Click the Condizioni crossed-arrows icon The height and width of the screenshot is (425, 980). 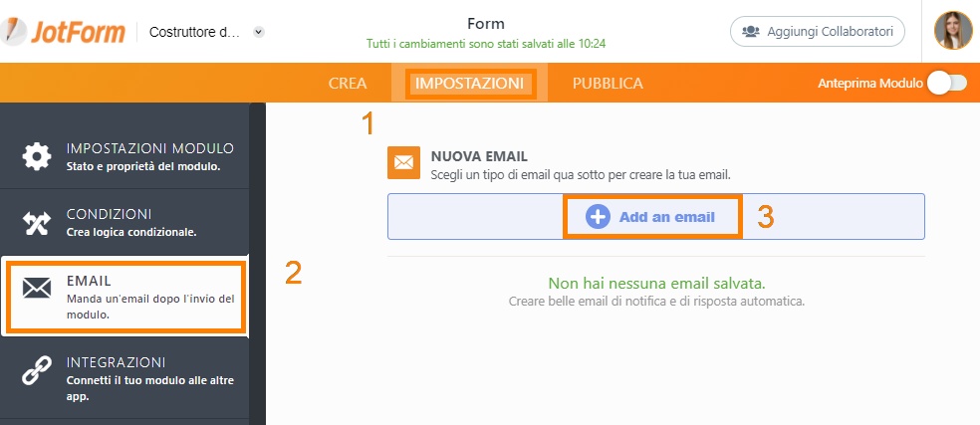37,223
